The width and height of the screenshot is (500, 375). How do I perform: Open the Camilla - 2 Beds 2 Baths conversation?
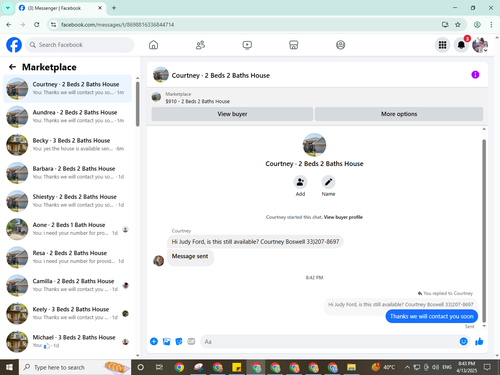click(67, 285)
